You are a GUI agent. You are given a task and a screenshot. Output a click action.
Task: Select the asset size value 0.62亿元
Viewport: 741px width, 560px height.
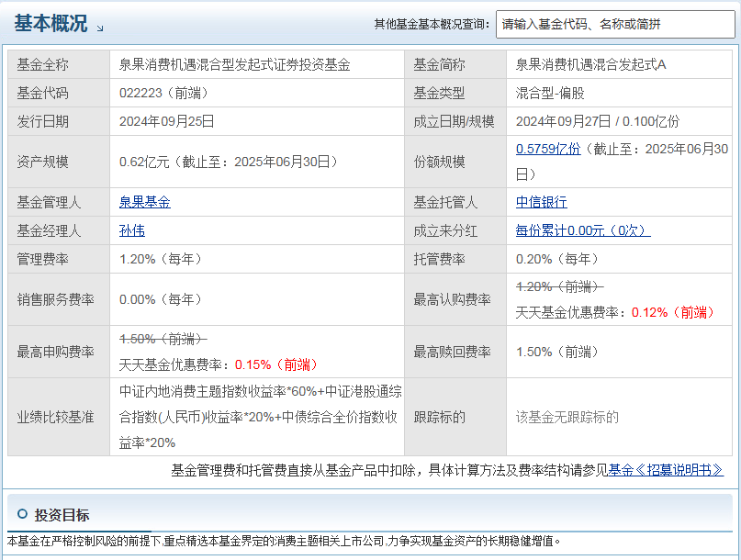point(144,162)
